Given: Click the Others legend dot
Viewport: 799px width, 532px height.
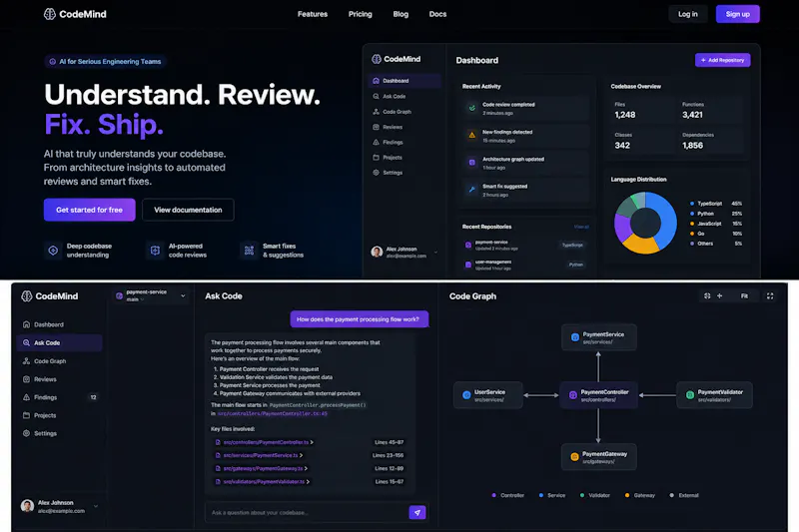Looking at the screenshot, I should pos(692,244).
